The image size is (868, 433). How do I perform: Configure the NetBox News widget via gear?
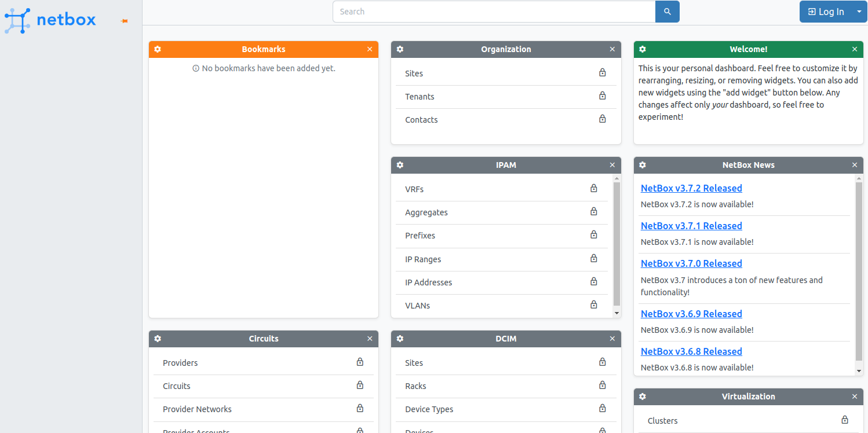pos(643,165)
